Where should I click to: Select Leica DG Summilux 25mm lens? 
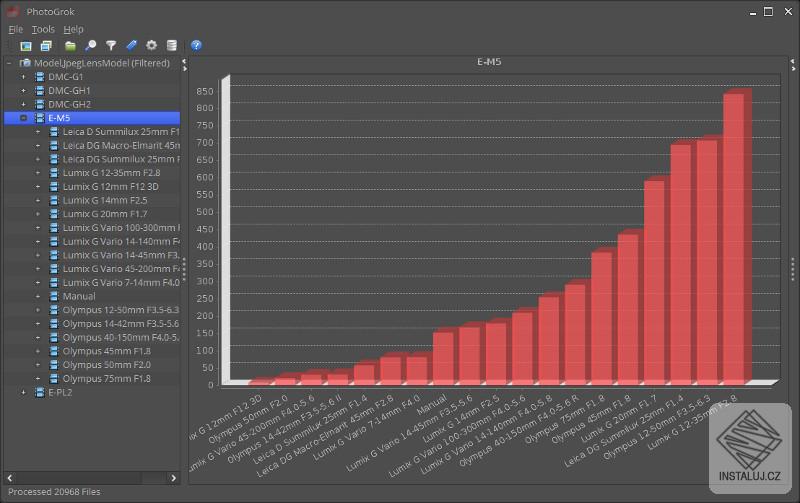121,160
